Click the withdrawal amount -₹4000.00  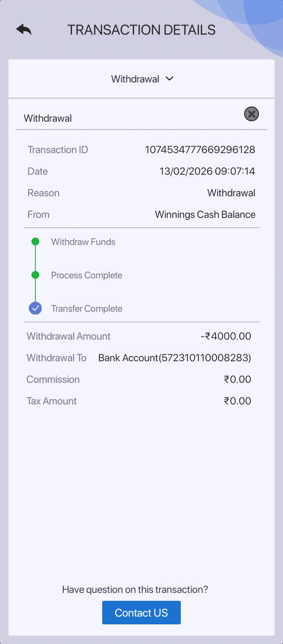226,336
